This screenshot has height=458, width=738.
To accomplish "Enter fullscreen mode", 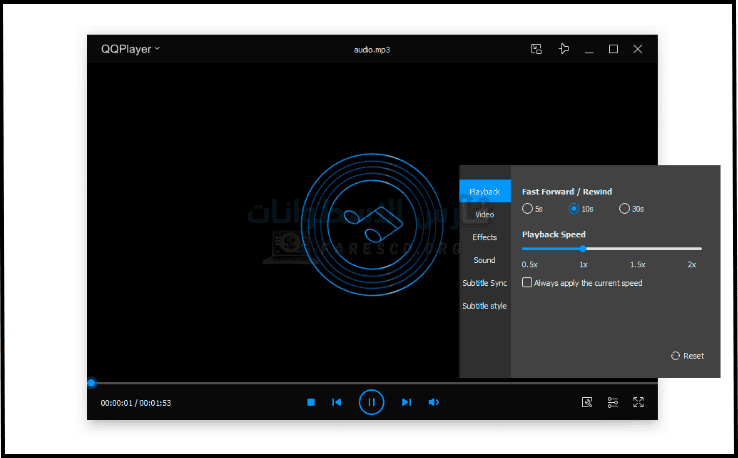I will (638, 402).
